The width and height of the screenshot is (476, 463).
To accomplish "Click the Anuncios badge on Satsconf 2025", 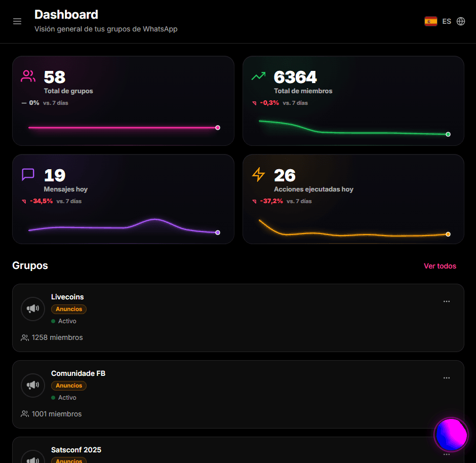I will (69, 460).
